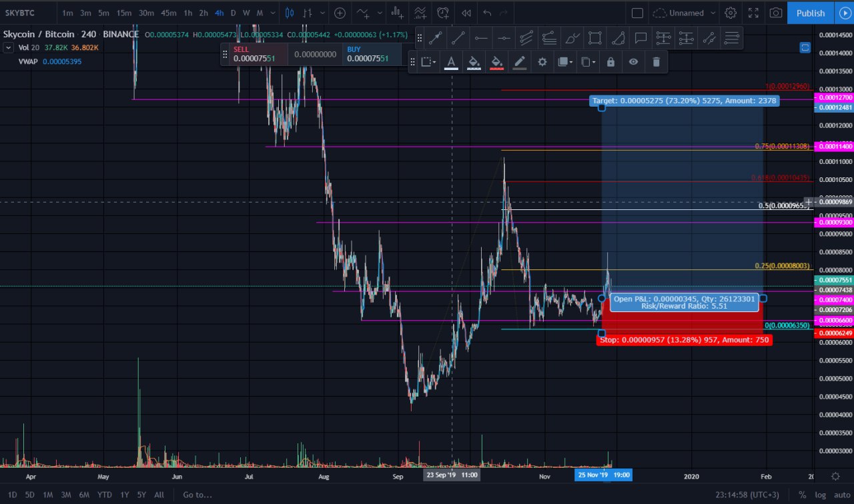Switch to the 4h interval
854x504 pixels.
(x=219, y=13)
